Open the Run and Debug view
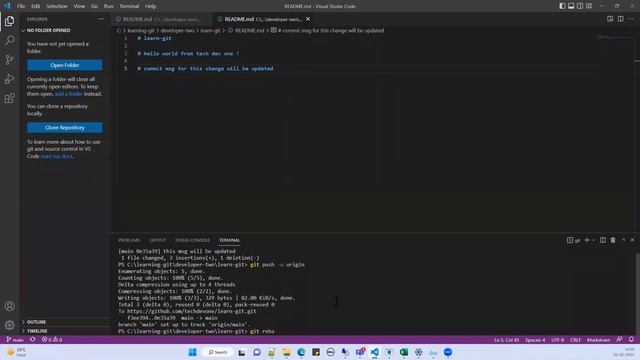 [9, 79]
